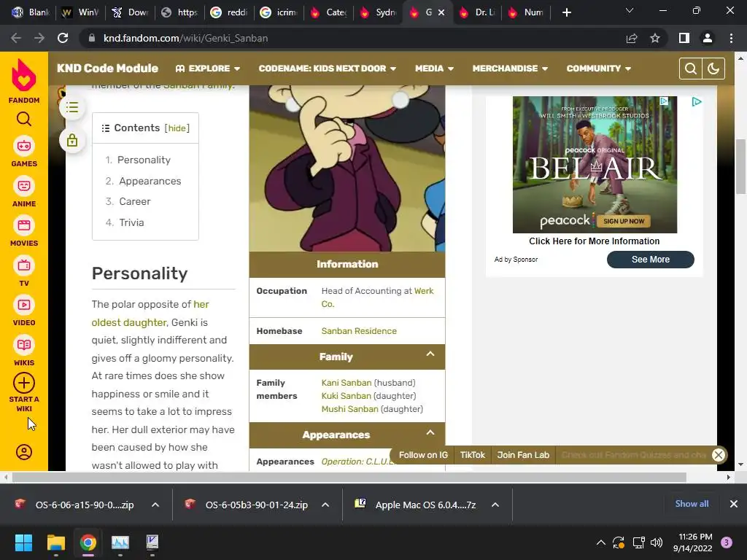The image size is (747, 560).
Task: Jump to Career in Contents
Action: [135, 201]
